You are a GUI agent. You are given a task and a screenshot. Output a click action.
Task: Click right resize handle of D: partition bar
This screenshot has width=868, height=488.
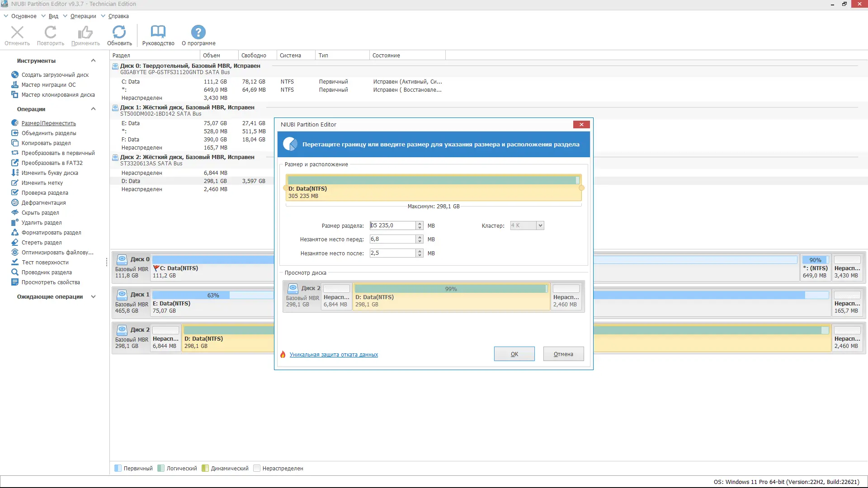pyautogui.click(x=581, y=188)
